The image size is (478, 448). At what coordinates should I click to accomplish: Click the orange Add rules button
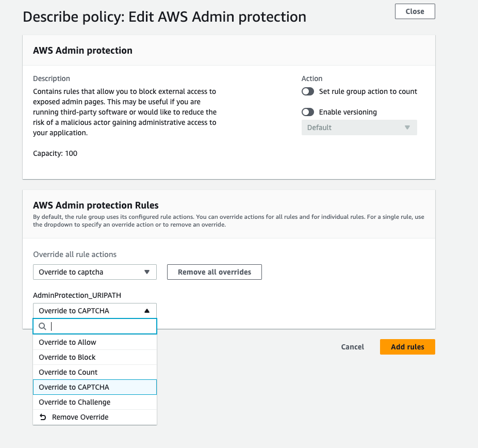(x=407, y=347)
